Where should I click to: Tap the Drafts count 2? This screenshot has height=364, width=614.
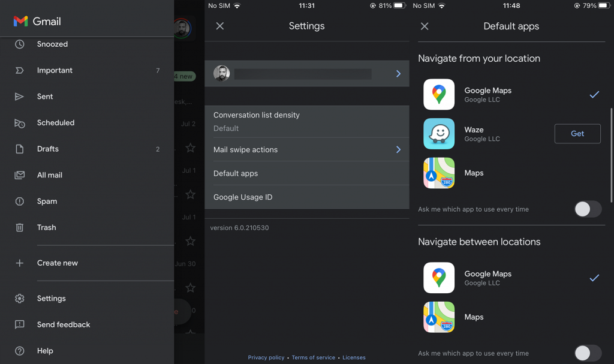coord(158,149)
